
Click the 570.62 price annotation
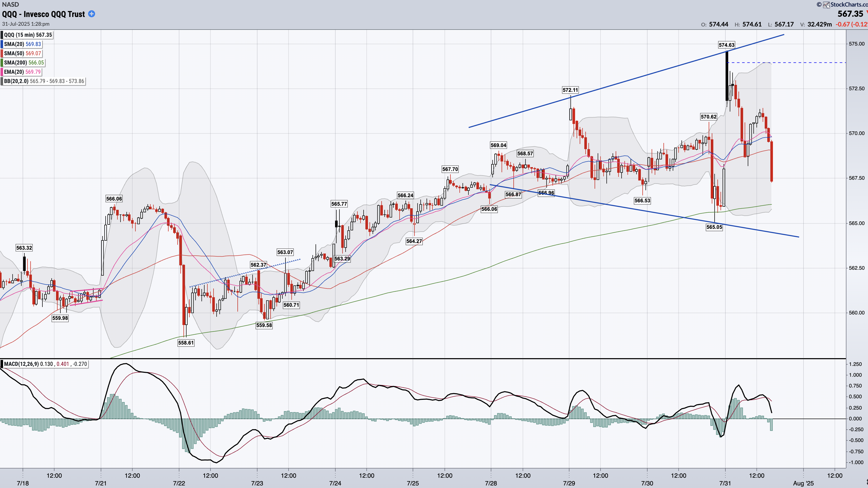click(709, 117)
